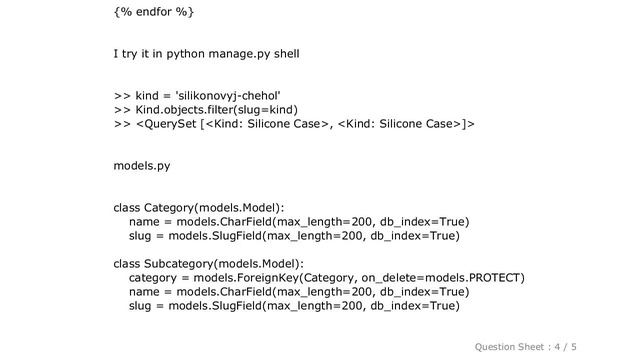Click 'class Subcategory(models.Model):' line
The image size is (640, 360).
[209, 264]
